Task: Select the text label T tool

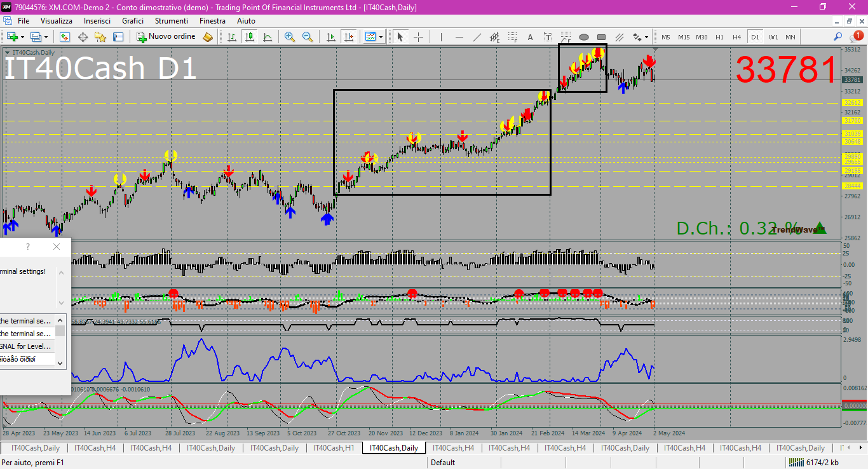Action: click(x=548, y=37)
